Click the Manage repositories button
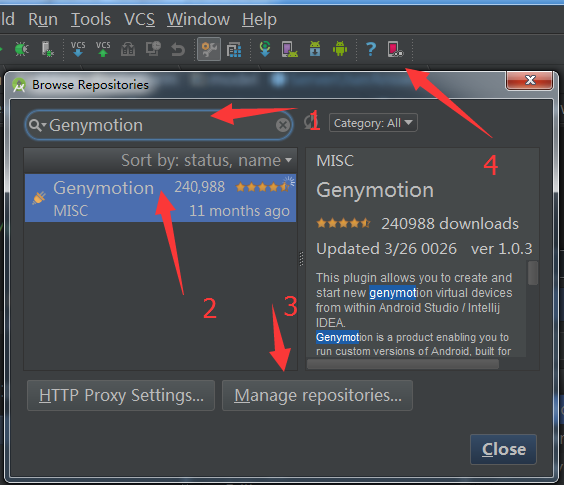 [x=317, y=395]
